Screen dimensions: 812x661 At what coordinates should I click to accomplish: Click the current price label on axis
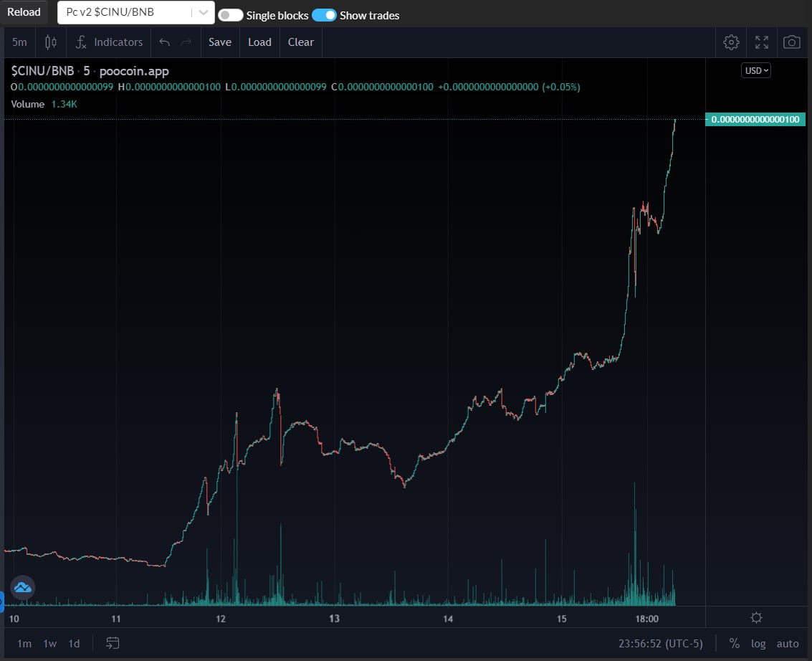tap(755, 119)
